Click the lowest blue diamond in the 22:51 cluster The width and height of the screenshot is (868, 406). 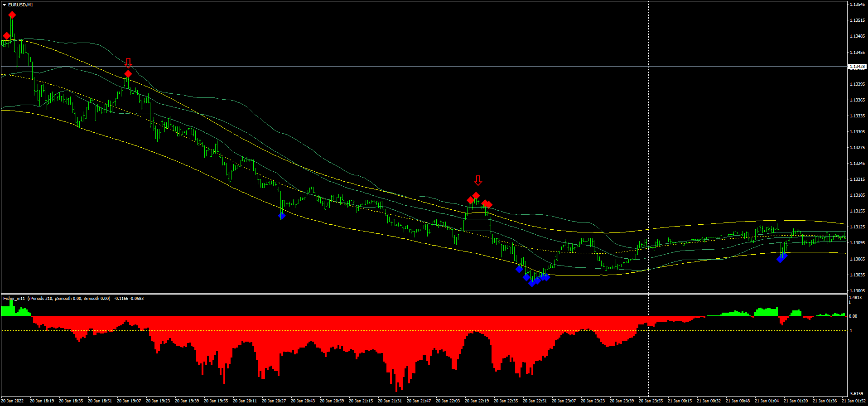pos(532,283)
